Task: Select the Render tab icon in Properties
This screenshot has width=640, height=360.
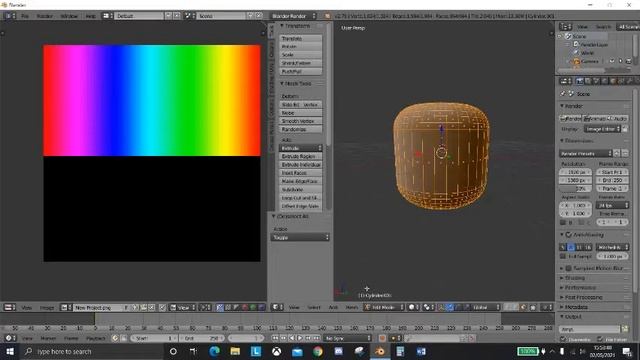Action: coord(579,81)
